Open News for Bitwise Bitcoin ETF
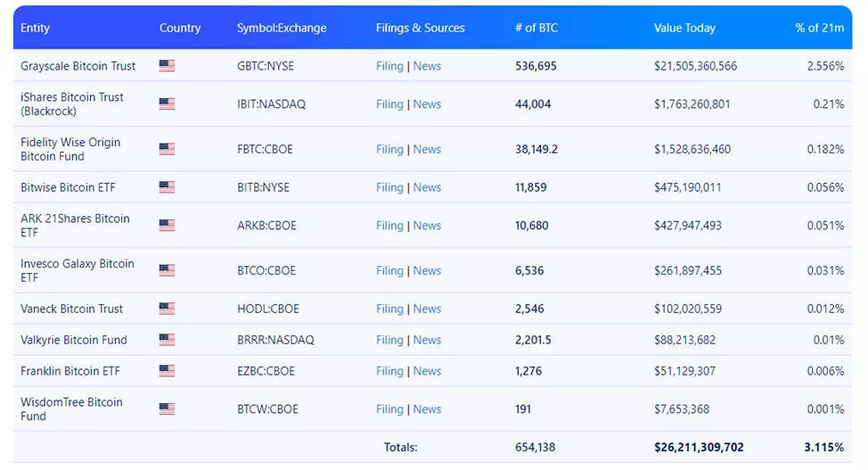 click(427, 187)
